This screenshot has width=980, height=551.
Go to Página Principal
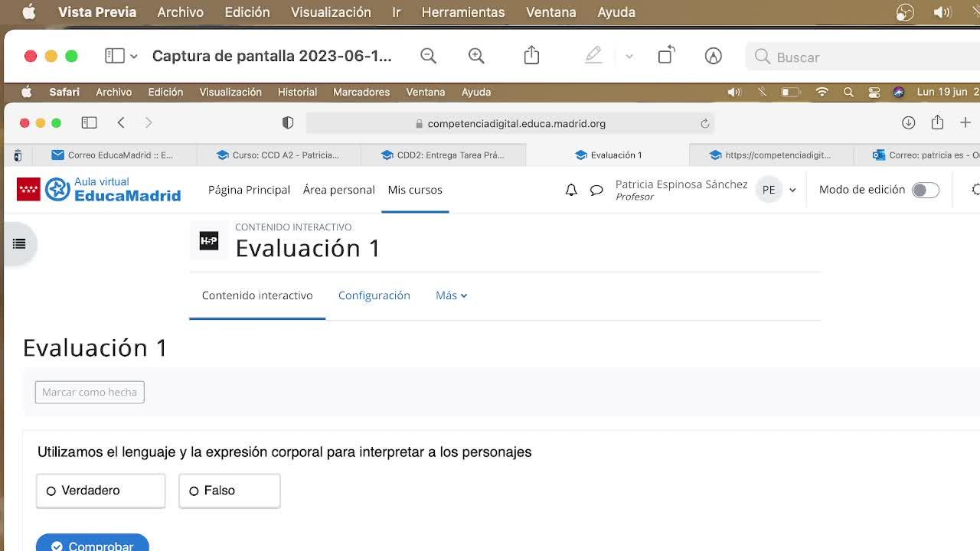click(249, 190)
